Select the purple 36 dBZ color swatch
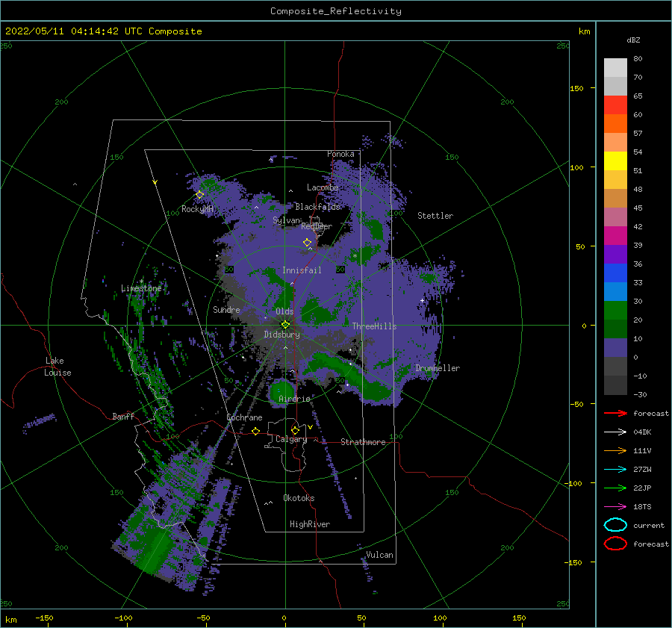This screenshot has width=672, height=628. pyautogui.click(x=615, y=254)
